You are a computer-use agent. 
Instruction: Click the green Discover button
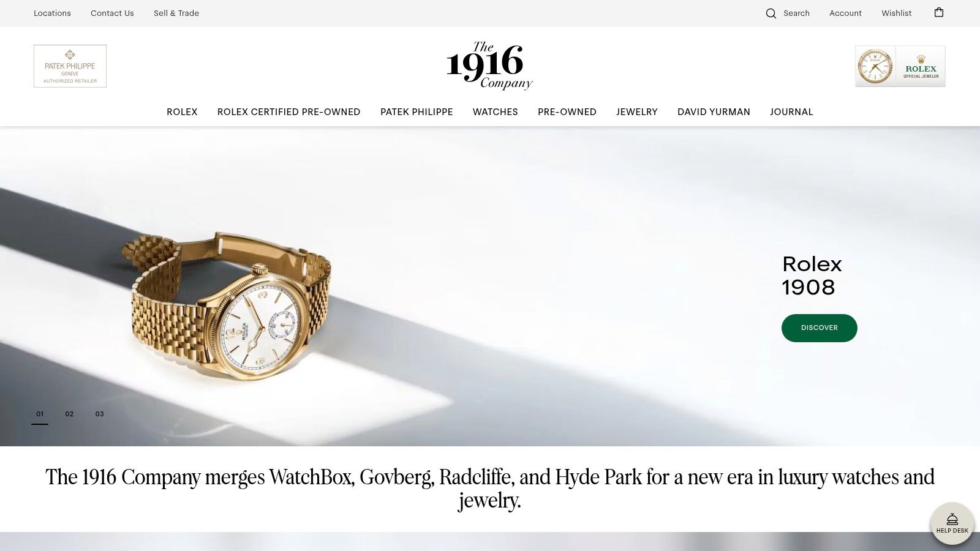click(820, 328)
